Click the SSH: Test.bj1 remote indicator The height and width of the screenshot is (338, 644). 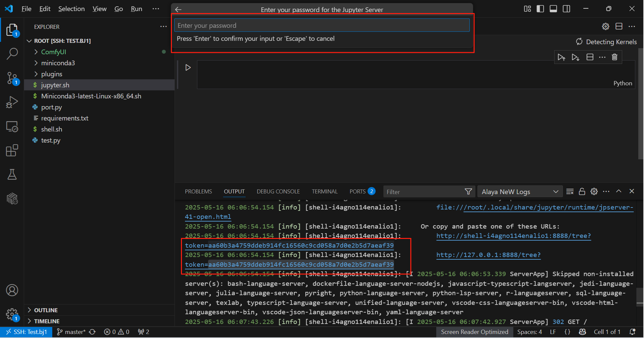click(26, 332)
